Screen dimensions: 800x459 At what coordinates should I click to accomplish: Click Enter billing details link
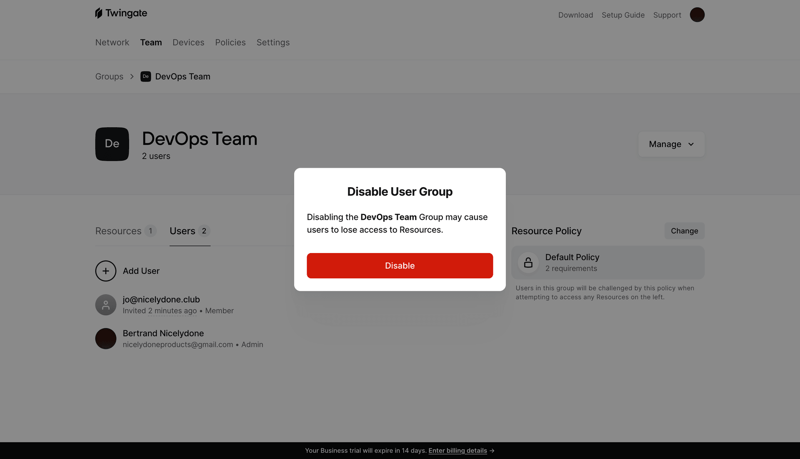pyautogui.click(x=458, y=451)
